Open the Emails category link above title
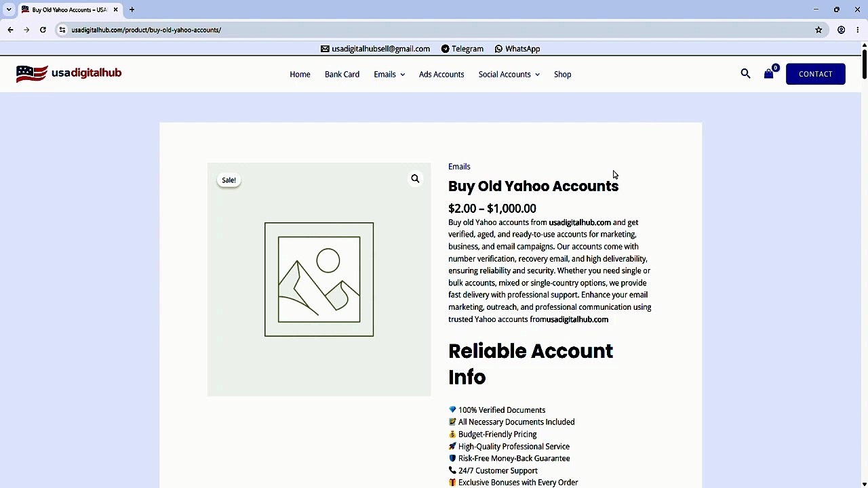Viewport: 868px width, 488px height. 459,167
